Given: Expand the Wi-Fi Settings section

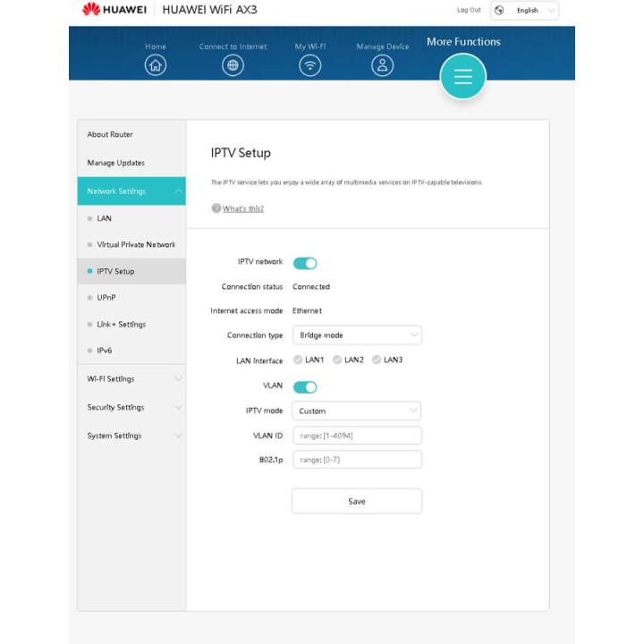Looking at the screenshot, I should point(131,378).
